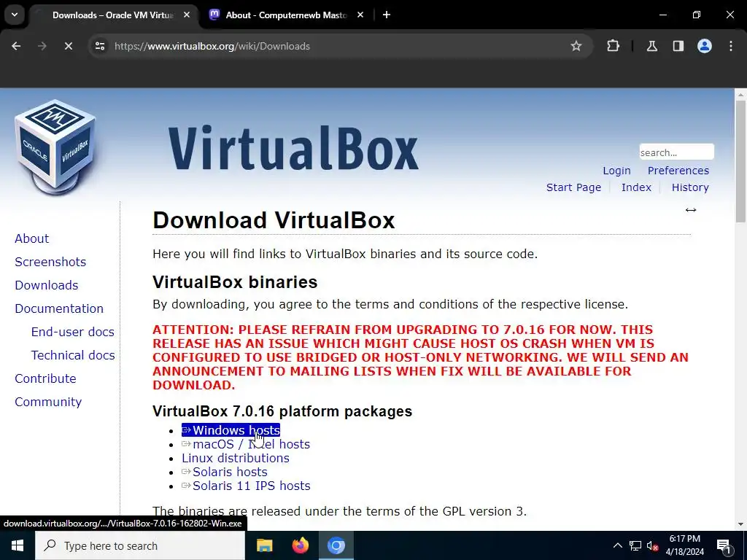Open the tab search dropdown arrow
This screenshot has width=747, height=560.
(x=15, y=15)
